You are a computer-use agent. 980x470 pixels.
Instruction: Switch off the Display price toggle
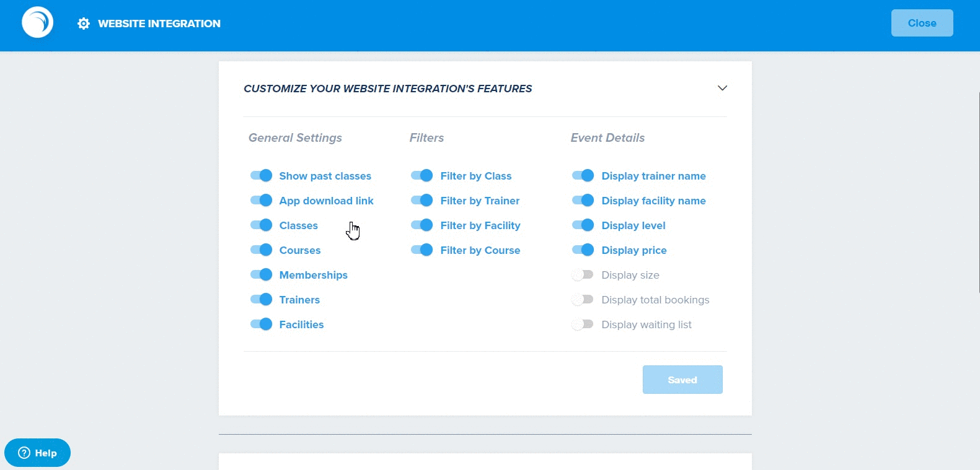[x=583, y=250]
